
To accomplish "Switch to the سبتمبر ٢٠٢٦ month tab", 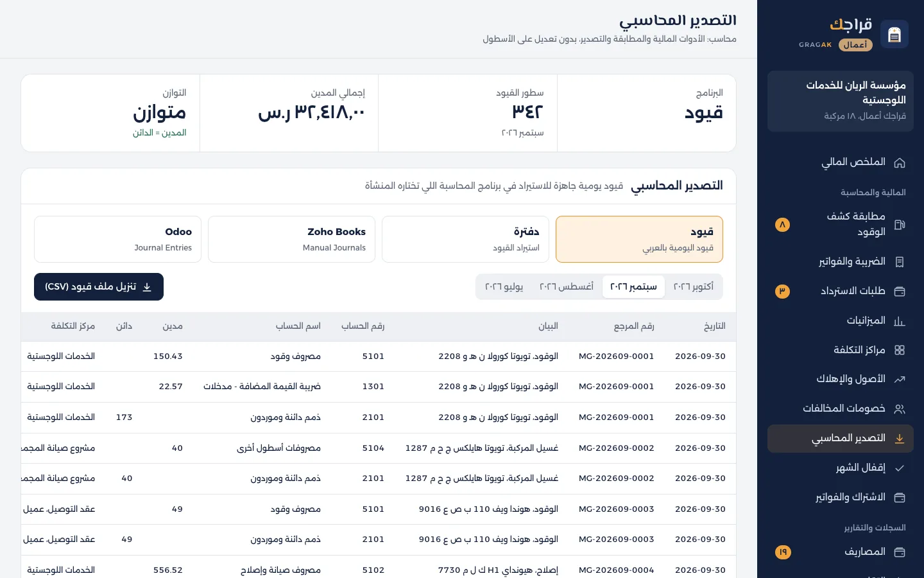I will coord(633,286).
